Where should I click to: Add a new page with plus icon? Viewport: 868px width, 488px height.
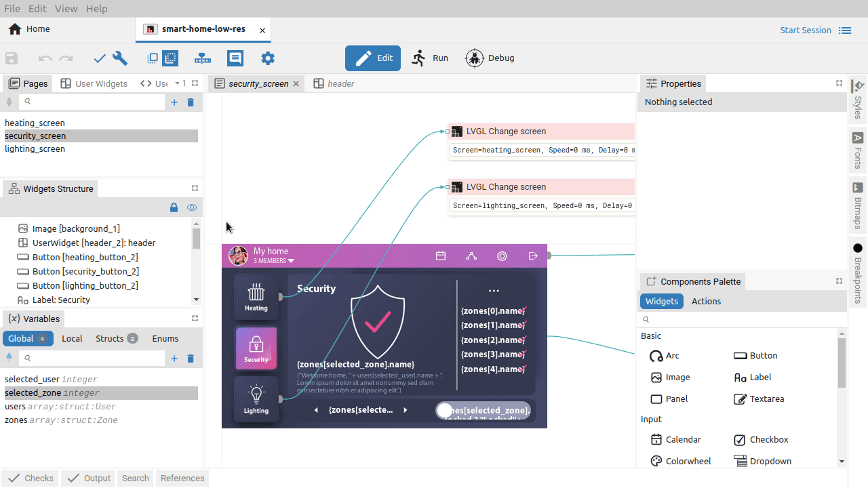[x=174, y=102]
